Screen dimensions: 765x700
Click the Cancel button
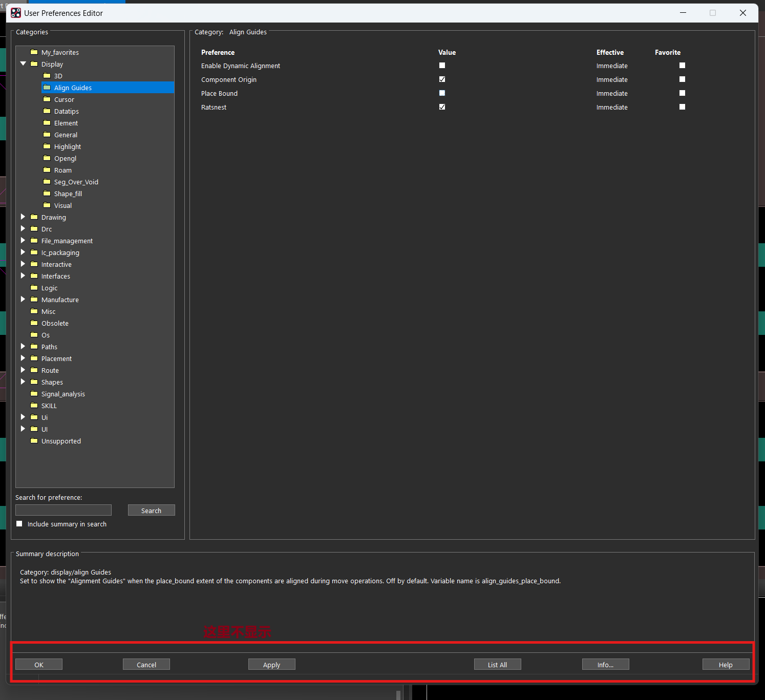pos(146,665)
